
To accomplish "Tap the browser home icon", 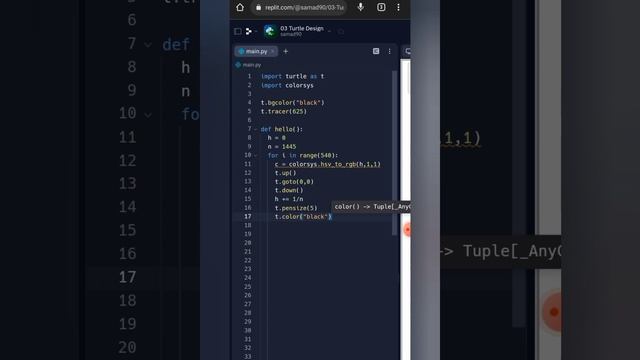I will [240, 7].
